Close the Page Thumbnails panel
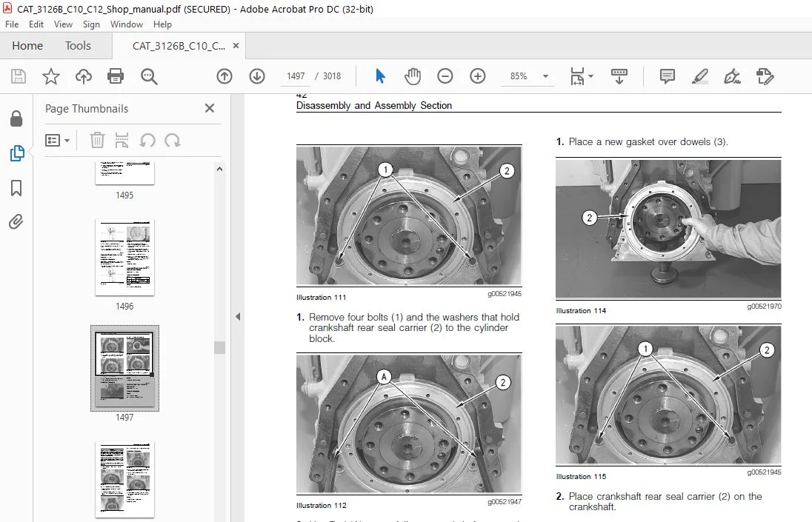Screen dimensions: 812x522 click(x=209, y=108)
